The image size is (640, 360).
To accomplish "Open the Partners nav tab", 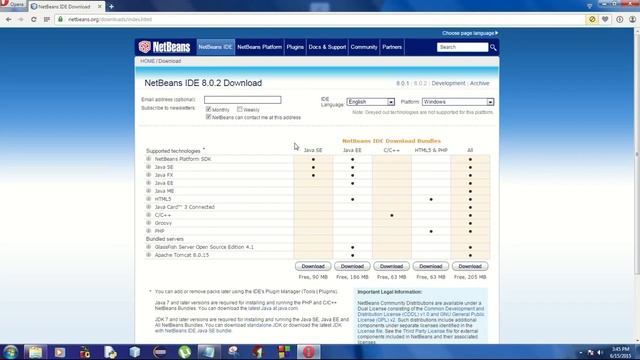I will point(392,47).
